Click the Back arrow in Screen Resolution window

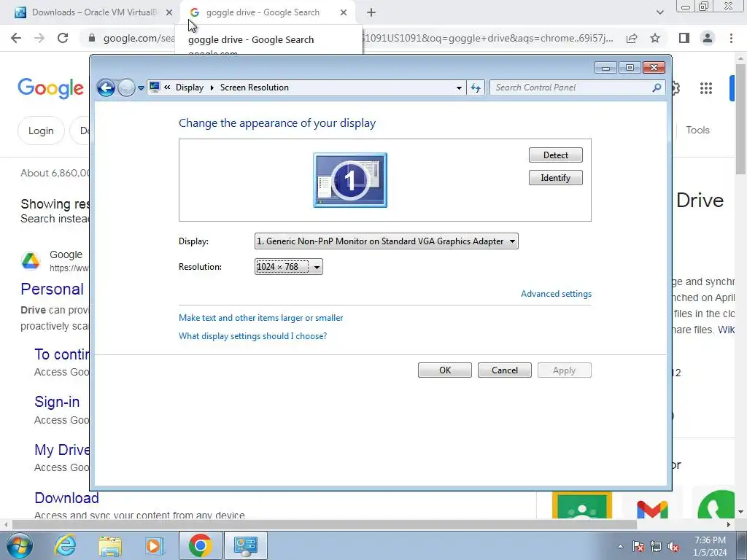pos(106,87)
